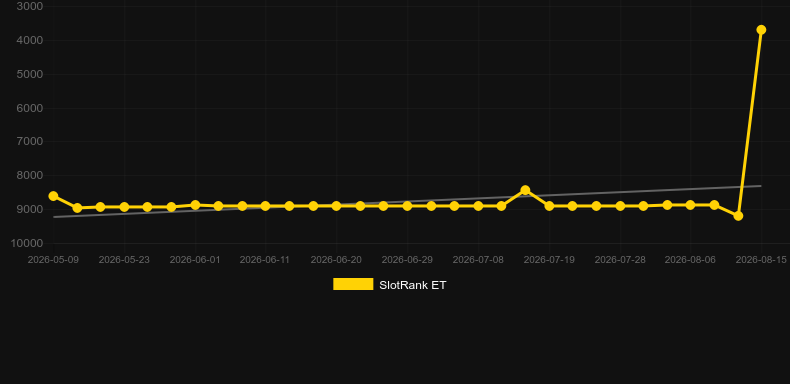
Task: Select the data point above 2026-07-28
Action: 620,206
